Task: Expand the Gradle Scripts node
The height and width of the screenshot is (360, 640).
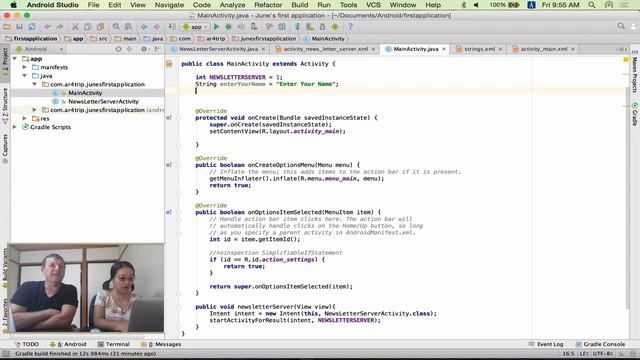Action: coord(15,127)
